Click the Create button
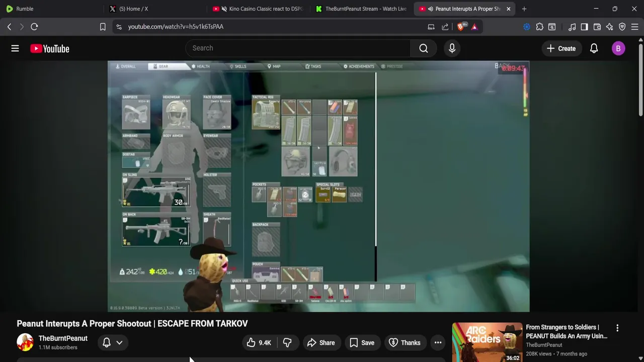644x362 pixels. (x=561, y=48)
